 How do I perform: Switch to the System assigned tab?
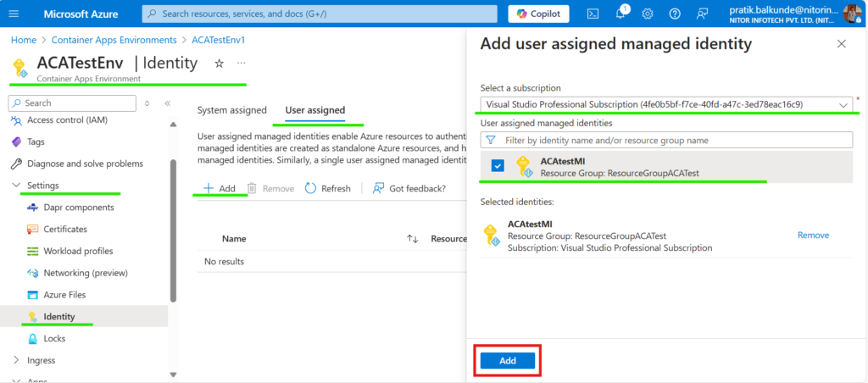tap(232, 110)
